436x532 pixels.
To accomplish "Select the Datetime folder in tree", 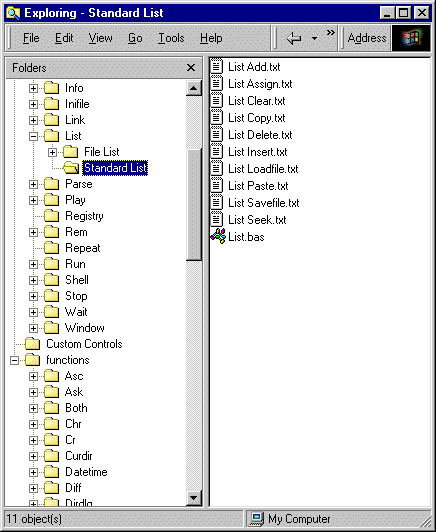I will (x=86, y=472).
